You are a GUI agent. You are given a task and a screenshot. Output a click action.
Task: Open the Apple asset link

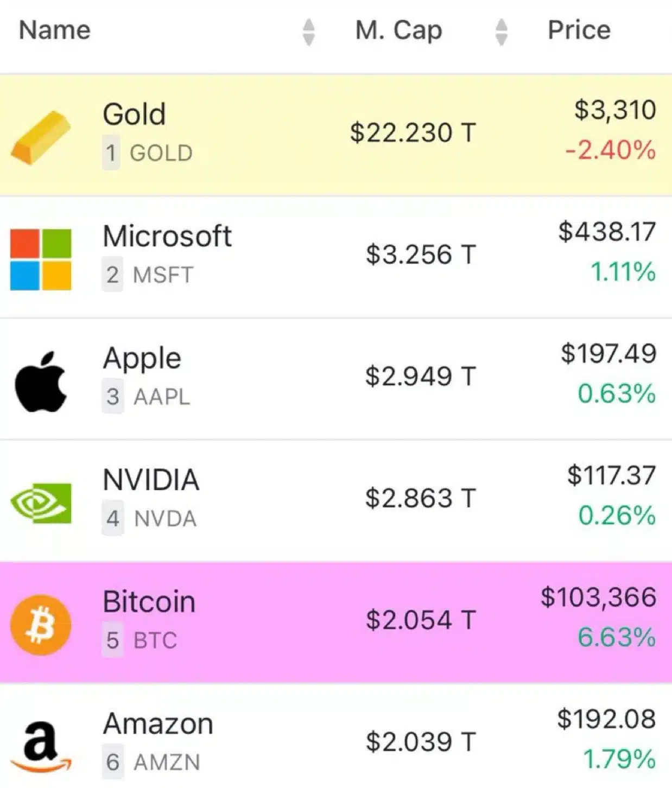142,359
